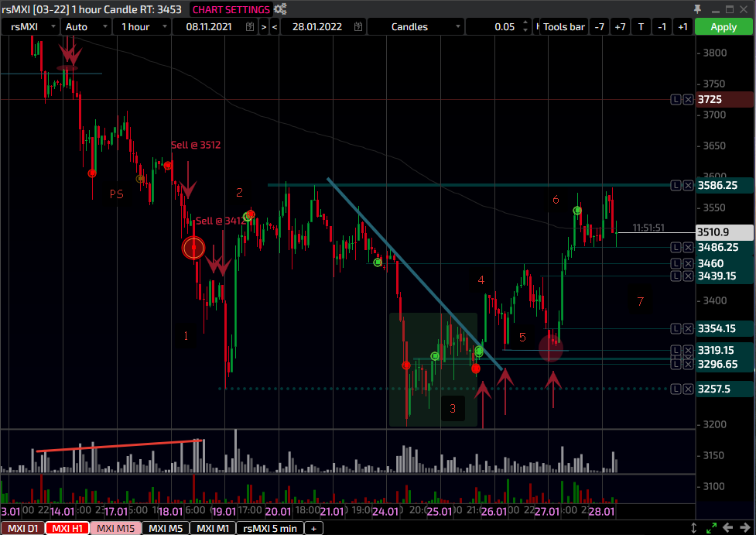Select the 3354.15 price level label
The width and height of the screenshot is (756, 535).
[x=724, y=328]
